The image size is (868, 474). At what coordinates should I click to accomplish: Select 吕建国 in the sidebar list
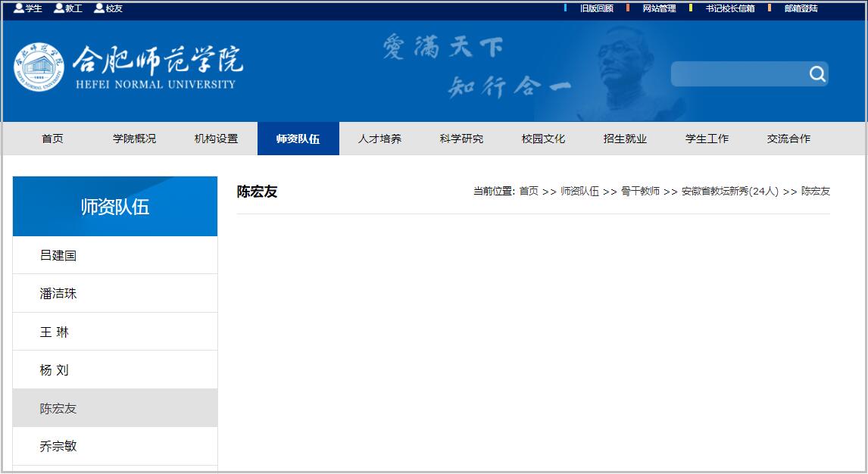click(115, 255)
